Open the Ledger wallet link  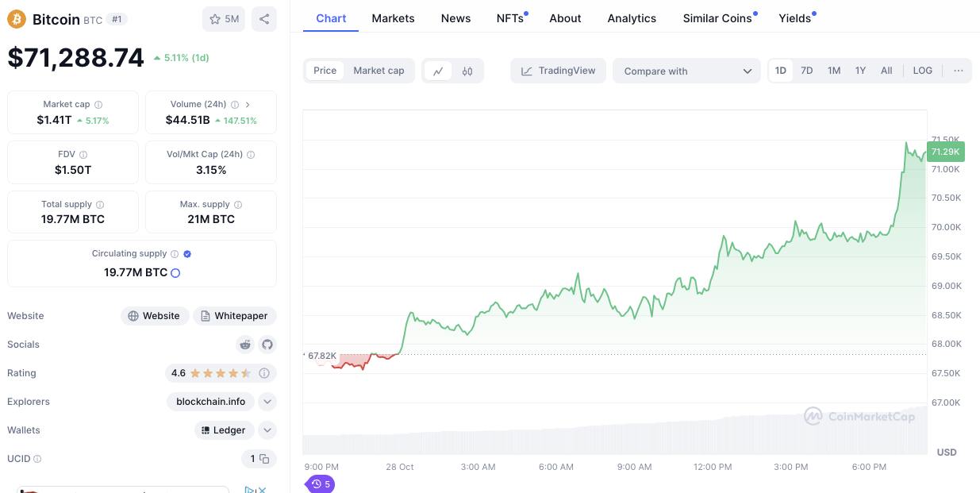click(x=225, y=430)
